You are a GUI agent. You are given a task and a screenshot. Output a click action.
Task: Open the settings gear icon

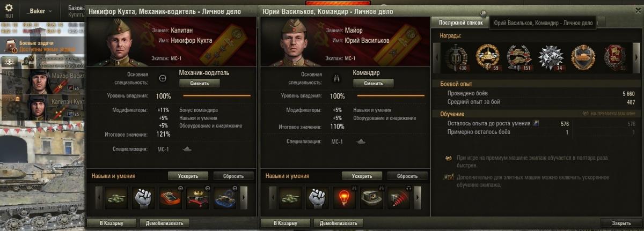pyautogui.click(x=9, y=10)
